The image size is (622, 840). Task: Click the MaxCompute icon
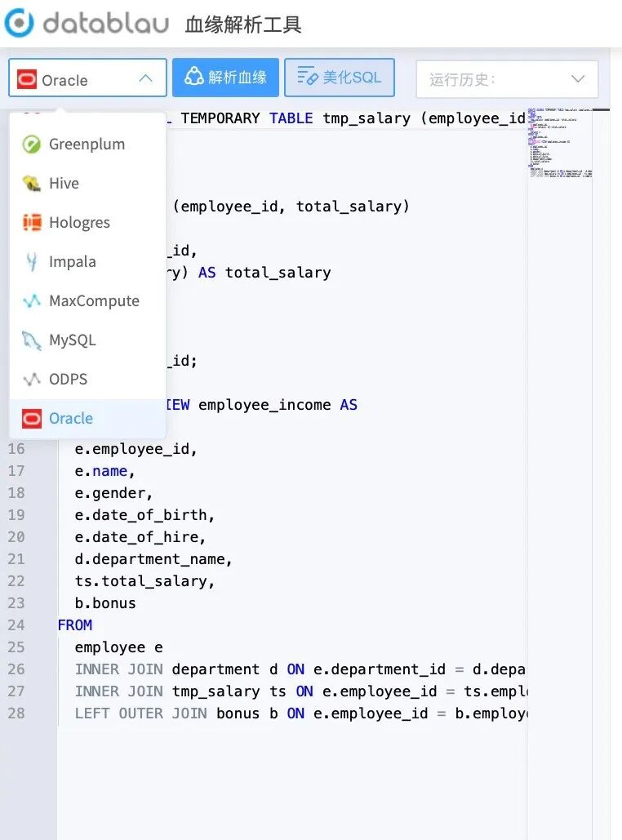[x=32, y=300]
